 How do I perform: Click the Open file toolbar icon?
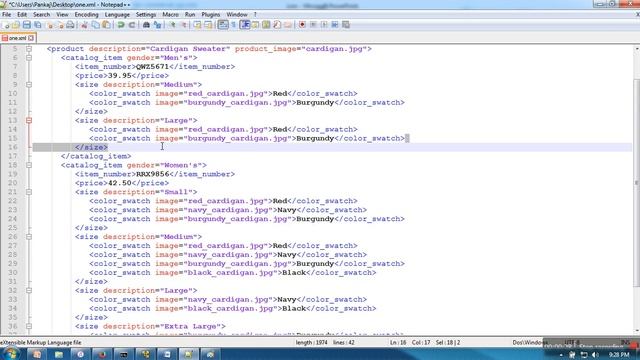coord(16,25)
